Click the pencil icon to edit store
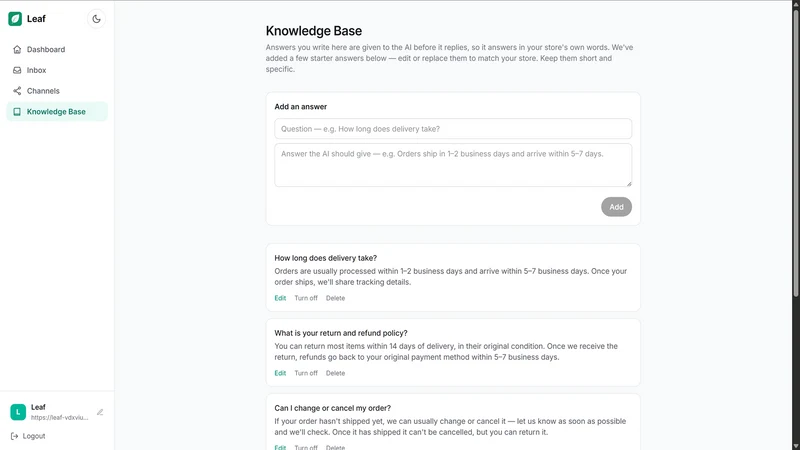The image size is (800, 450). [100, 412]
